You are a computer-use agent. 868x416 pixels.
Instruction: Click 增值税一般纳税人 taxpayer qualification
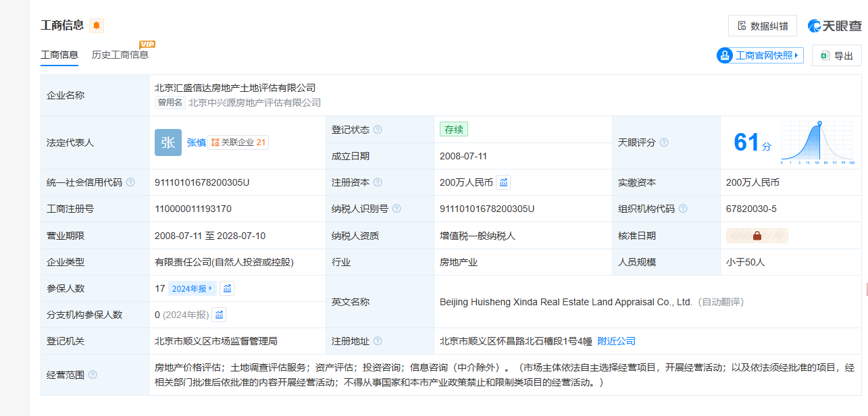478,236
